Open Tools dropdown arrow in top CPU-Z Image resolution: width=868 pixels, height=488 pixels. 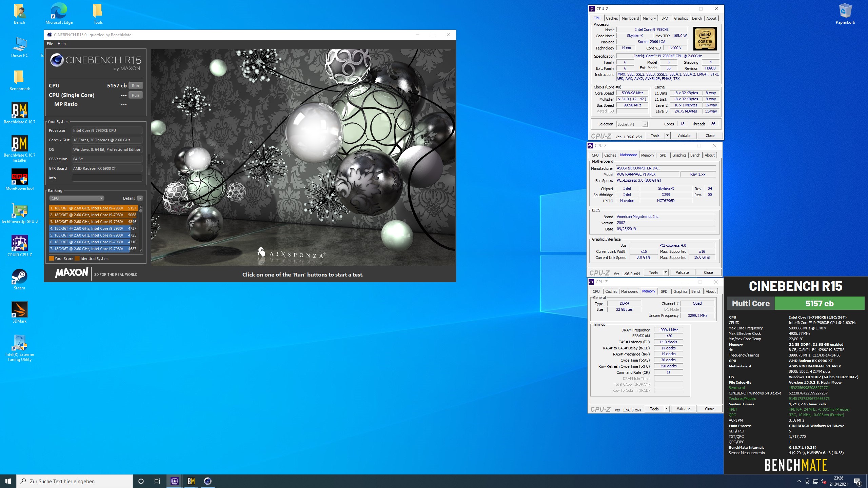[667, 136]
